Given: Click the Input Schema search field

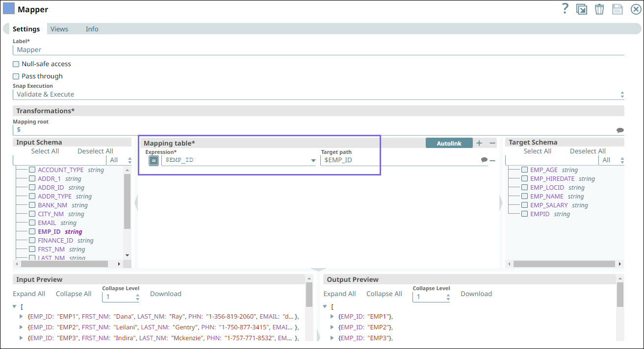Looking at the screenshot, I should 59,160.
